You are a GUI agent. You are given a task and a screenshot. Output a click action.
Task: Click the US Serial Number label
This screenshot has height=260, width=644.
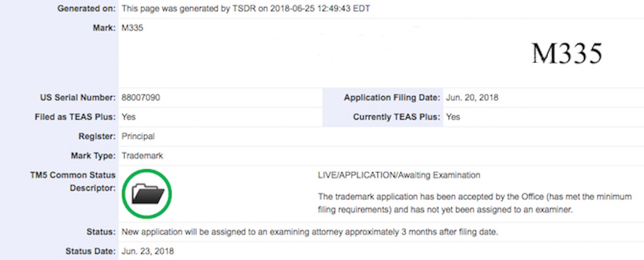[78, 97]
